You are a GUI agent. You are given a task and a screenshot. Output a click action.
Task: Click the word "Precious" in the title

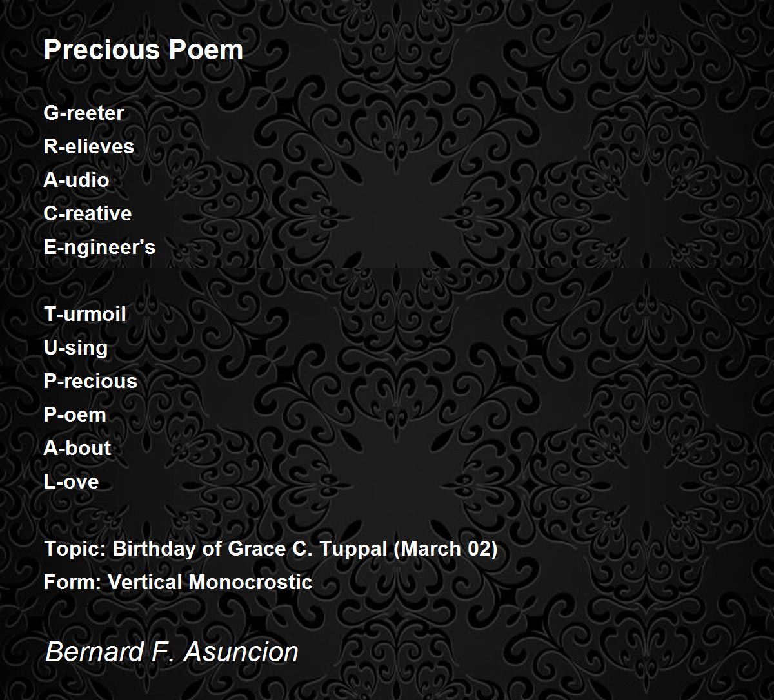coord(94,50)
